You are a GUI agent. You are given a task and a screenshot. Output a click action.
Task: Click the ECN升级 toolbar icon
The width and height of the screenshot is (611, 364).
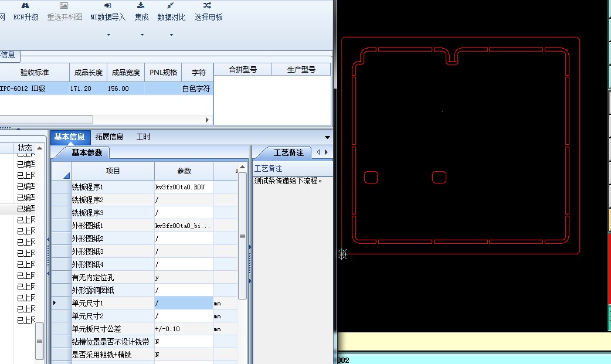point(25,5)
